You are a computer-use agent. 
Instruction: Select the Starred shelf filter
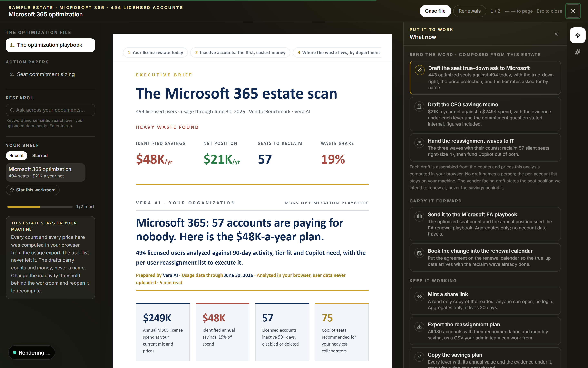(40, 156)
